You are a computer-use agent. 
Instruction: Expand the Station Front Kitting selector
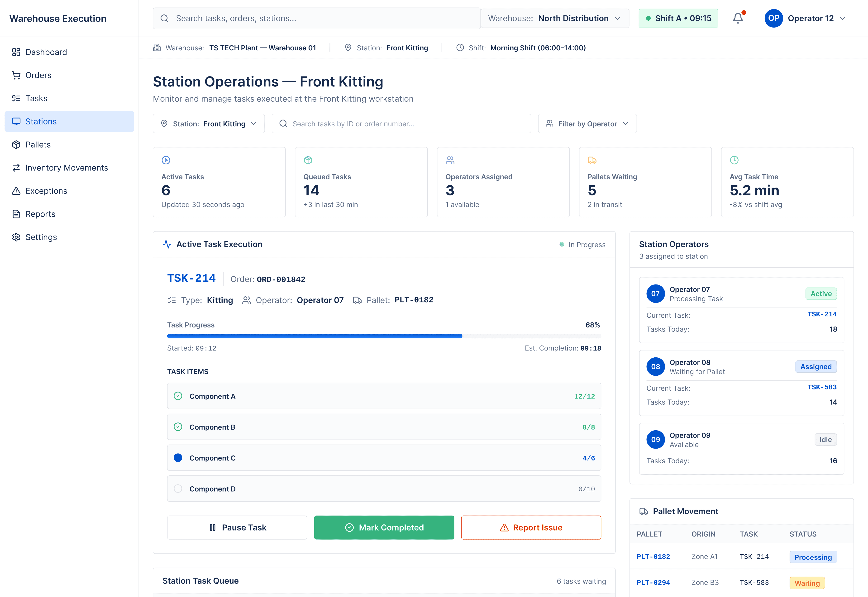tap(208, 123)
